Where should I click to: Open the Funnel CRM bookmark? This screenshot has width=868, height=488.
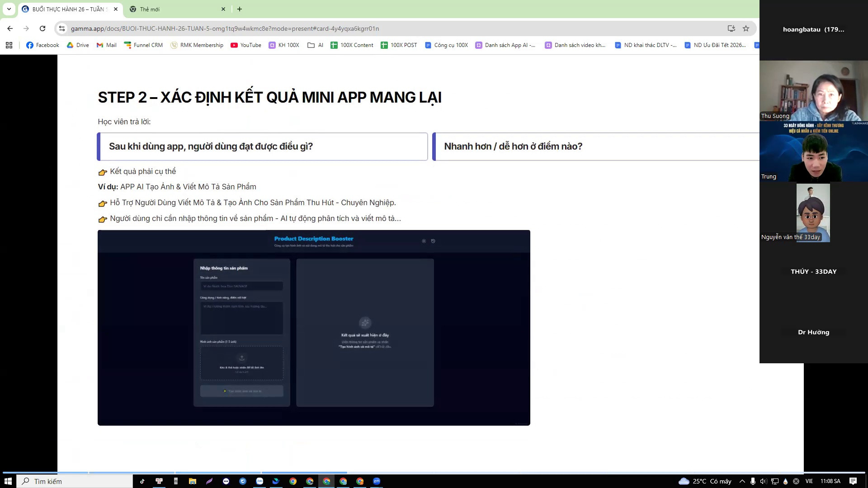[x=143, y=45]
